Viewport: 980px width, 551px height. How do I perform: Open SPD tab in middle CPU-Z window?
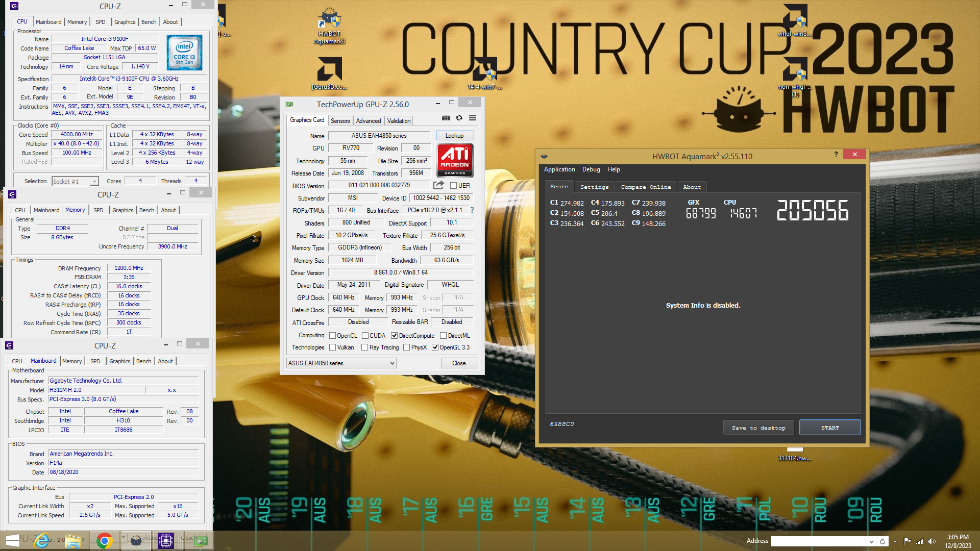pos(99,210)
